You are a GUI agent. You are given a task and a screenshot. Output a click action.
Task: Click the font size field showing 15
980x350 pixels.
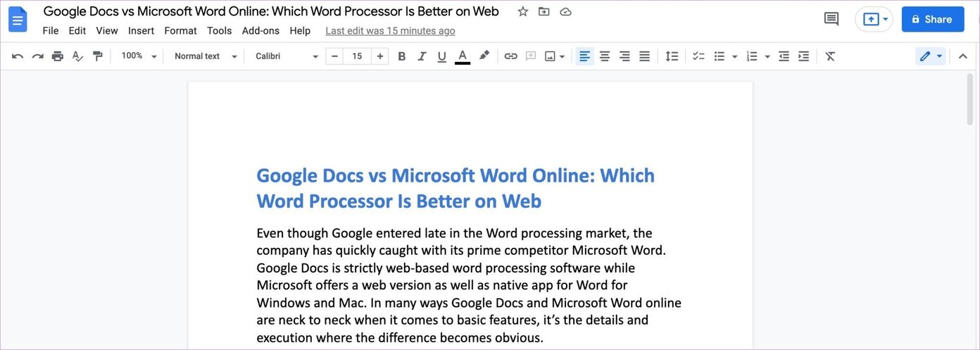pos(357,56)
